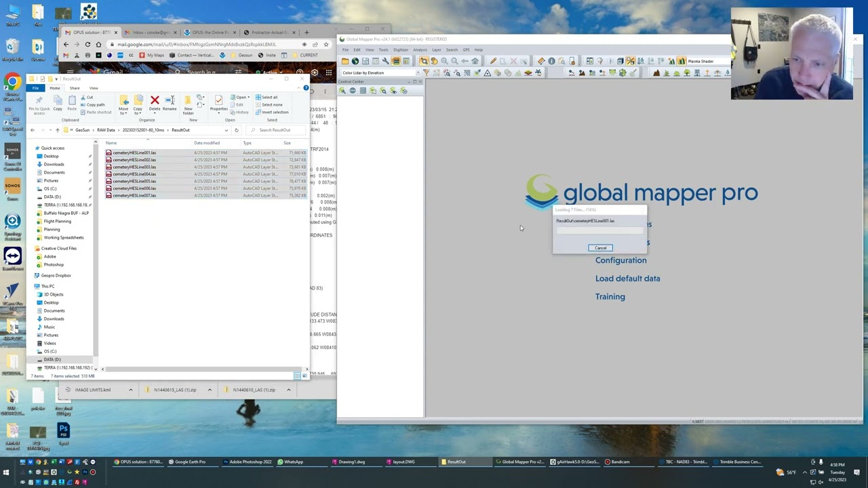The image size is (868, 488).
Task: Open the File menu in Global Mapper
Action: 345,49
